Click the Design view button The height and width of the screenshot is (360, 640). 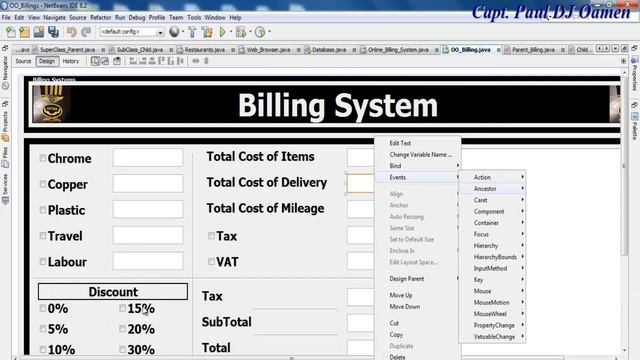tap(47, 61)
